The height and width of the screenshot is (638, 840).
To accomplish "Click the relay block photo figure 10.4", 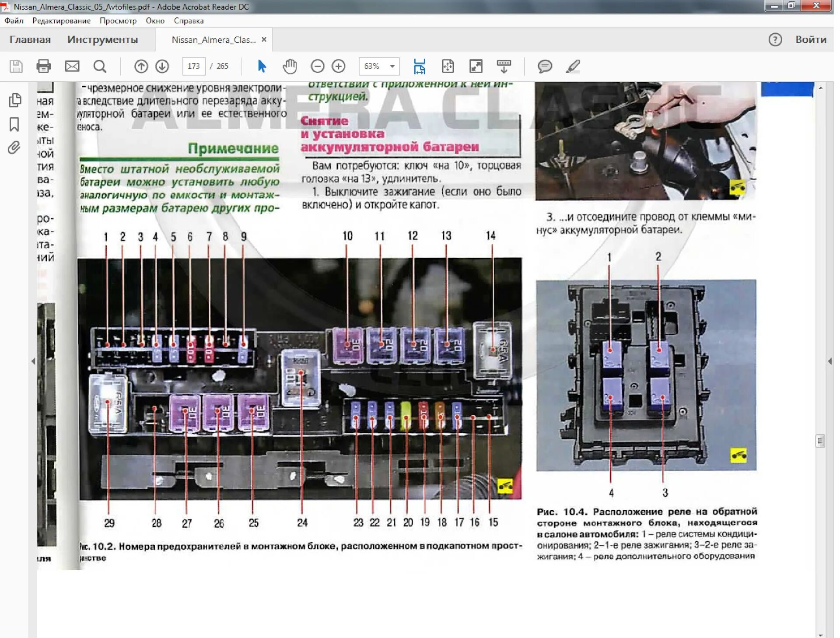I will pyautogui.click(x=646, y=375).
